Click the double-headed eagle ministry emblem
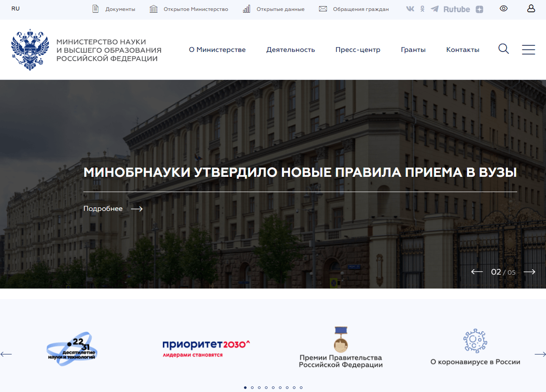The height and width of the screenshot is (392, 546). (x=30, y=50)
